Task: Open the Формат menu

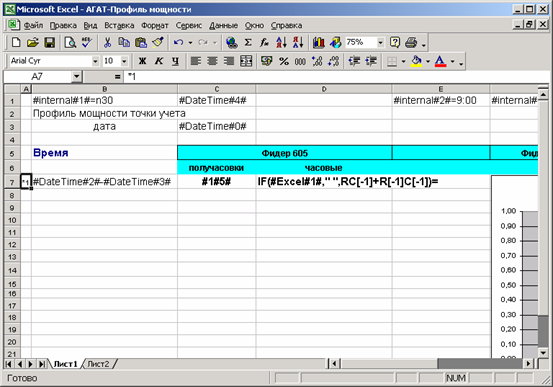Action: 155,25
